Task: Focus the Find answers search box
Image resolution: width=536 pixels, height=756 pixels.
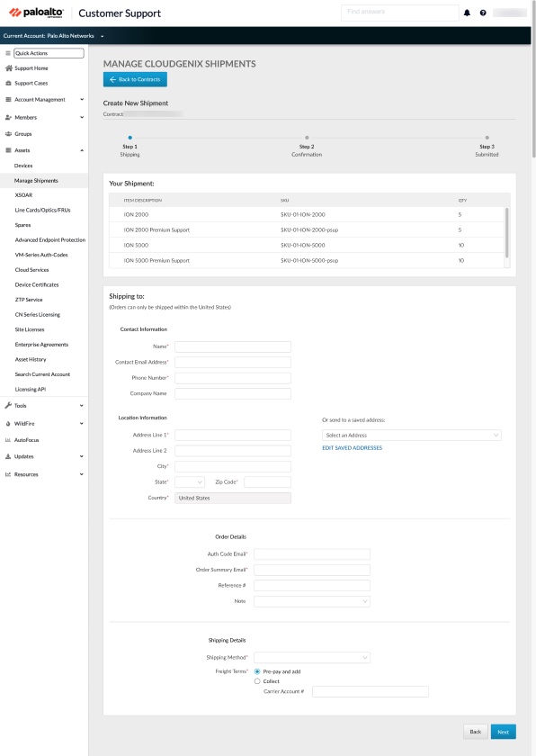Action: pos(399,12)
